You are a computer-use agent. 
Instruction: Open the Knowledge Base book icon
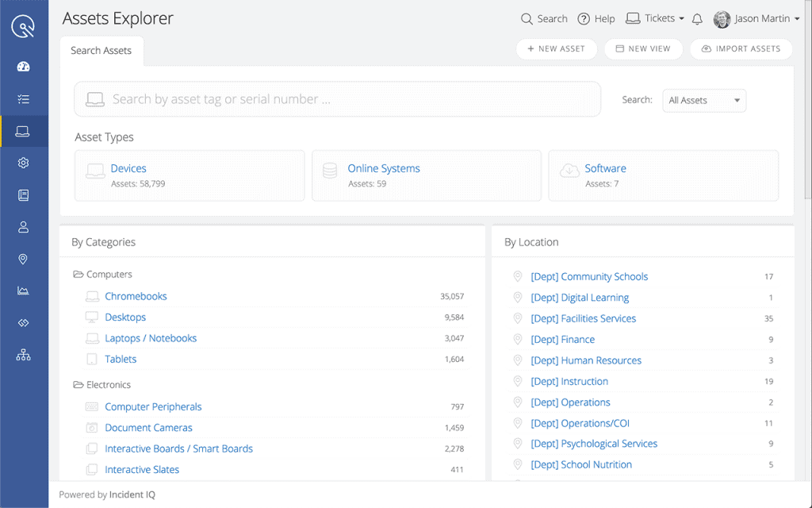point(25,194)
